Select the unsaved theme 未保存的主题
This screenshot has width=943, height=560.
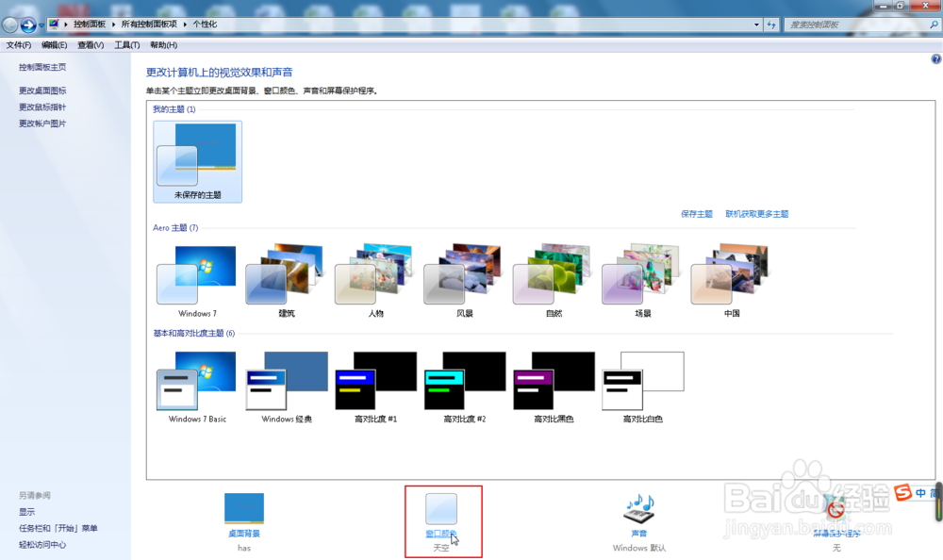tap(197, 162)
